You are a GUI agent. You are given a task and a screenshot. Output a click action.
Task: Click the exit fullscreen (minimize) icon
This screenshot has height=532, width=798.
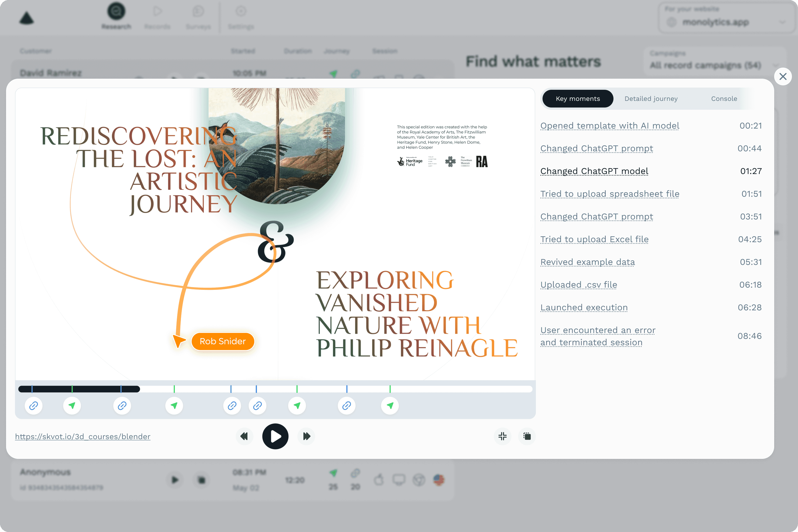click(x=502, y=436)
